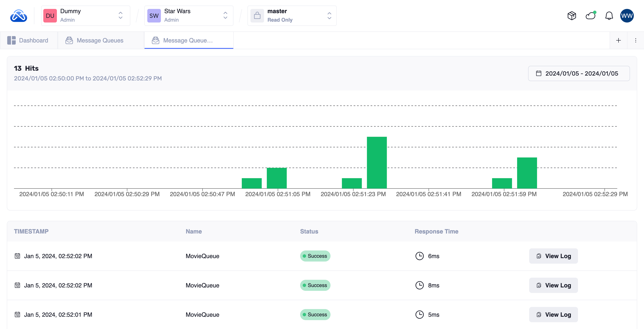Open the package cube icon
The image size is (644, 332).
tap(571, 16)
